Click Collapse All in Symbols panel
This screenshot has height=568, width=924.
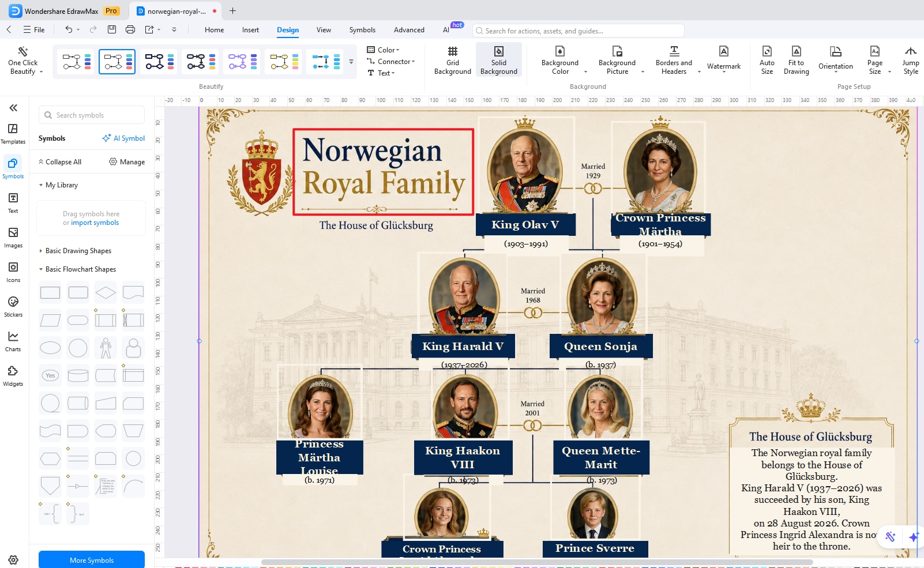tap(60, 162)
